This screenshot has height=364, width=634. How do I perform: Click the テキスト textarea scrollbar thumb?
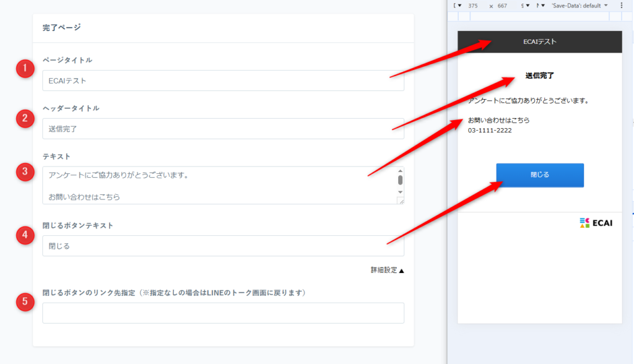pos(401,180)
